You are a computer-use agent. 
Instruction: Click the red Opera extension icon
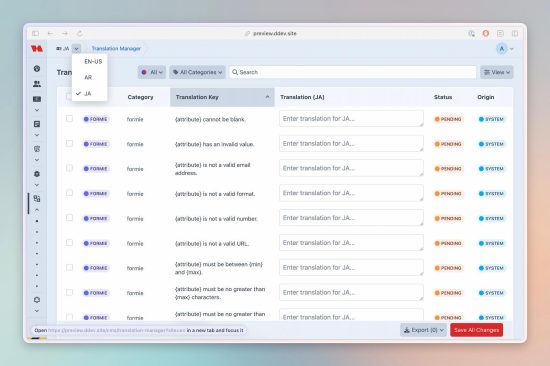click(486, 33)
